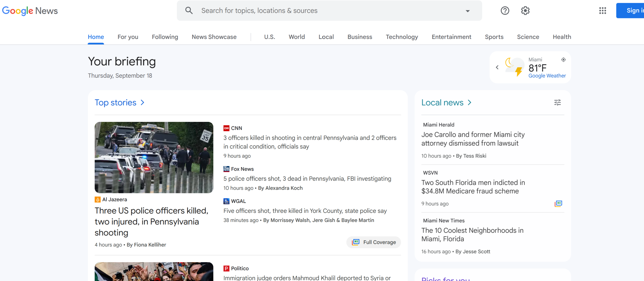
Task: Click the search magnifier icon
Action: 189,11
